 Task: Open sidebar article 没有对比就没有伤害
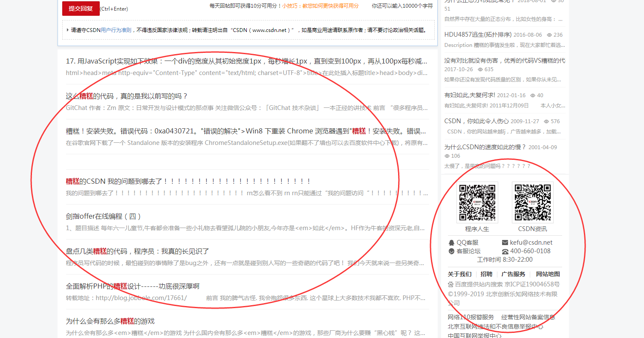point(505,61)
